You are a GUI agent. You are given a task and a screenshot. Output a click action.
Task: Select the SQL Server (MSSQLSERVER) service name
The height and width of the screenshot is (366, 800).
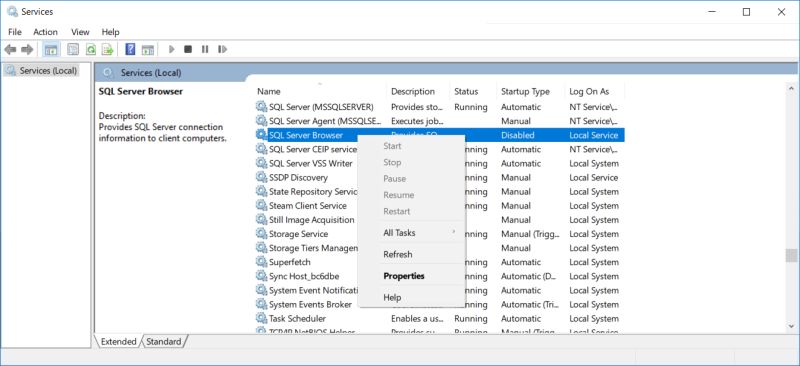[x=321, y=107]
